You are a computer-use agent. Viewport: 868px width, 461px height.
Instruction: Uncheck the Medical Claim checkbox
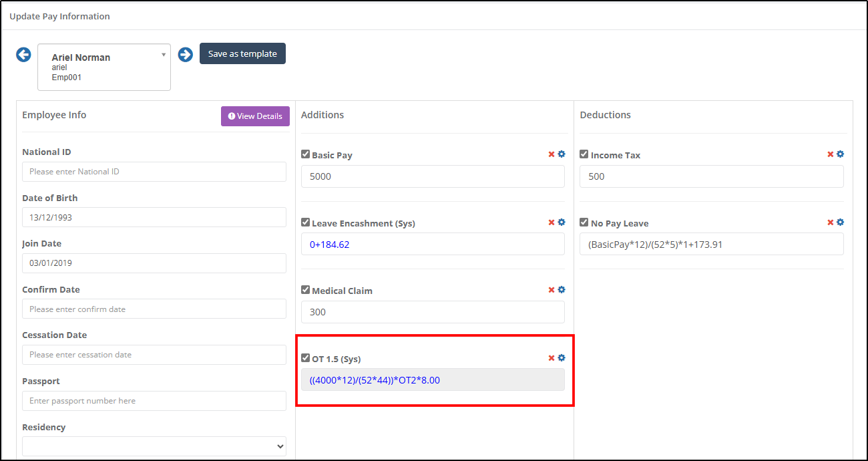coord(306,290)
